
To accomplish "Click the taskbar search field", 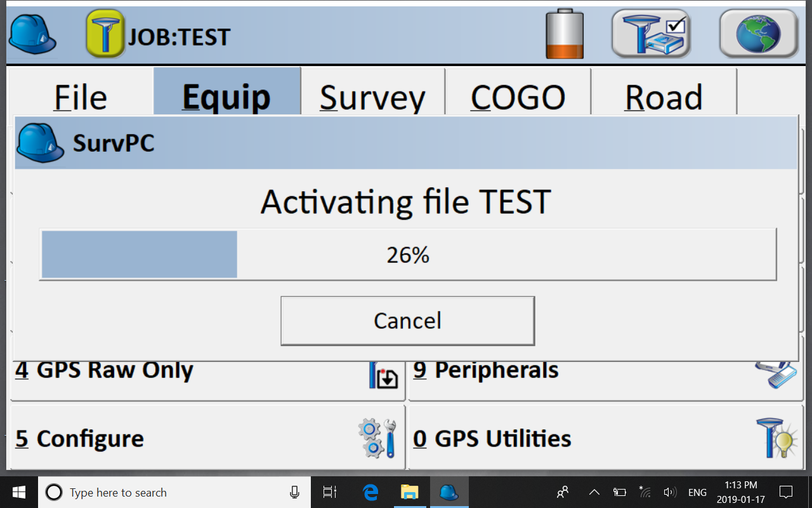I will pos(174,492).
